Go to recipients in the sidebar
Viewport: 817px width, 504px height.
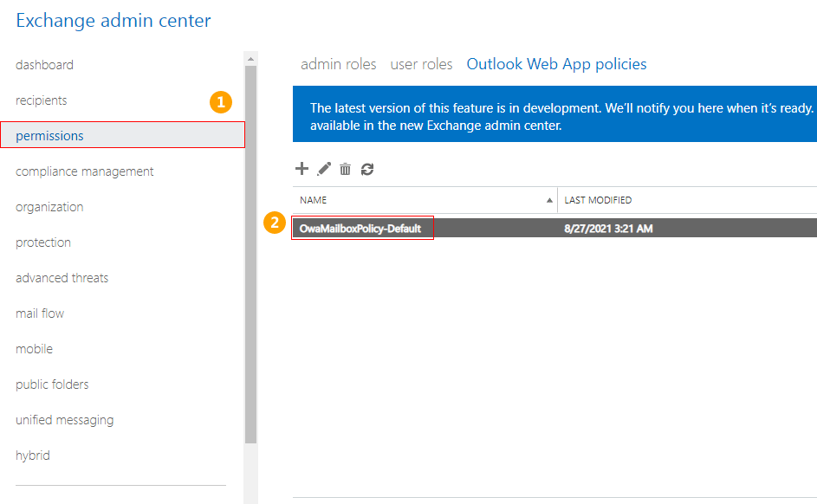41,100
